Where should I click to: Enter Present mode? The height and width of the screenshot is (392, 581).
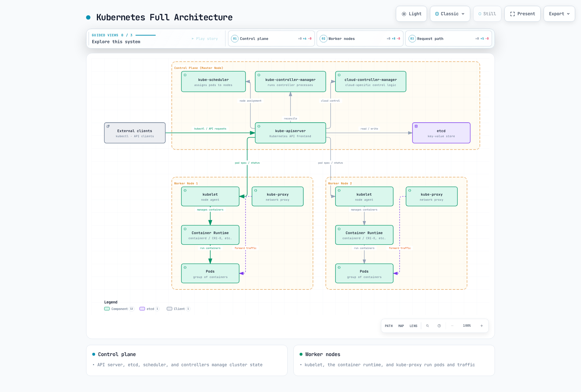click(x=523, y=14)
